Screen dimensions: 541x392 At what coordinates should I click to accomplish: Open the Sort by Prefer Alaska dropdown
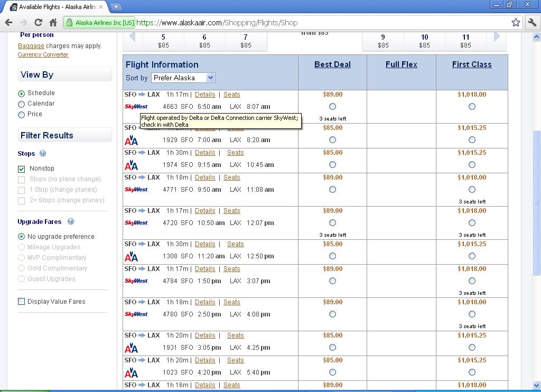pos(183,78)
